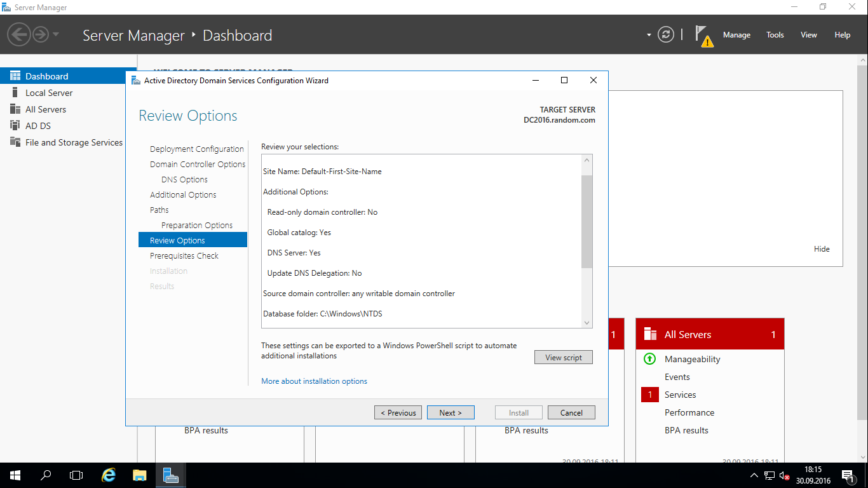Click the Server Manager forward arrow
Image resolution: width=868 pixels, height=488 pixels.
(x=40, y=34)
